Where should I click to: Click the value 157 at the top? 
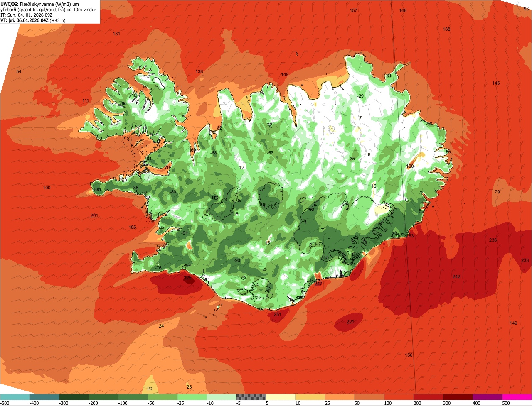pyautogui.click(x=353, y=10)
